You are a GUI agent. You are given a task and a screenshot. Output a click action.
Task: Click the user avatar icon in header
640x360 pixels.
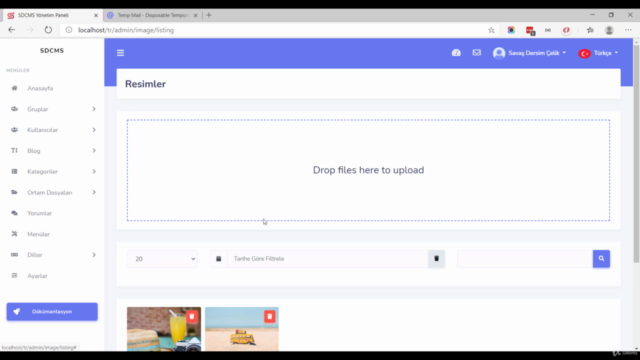click(x=499, y=53)
